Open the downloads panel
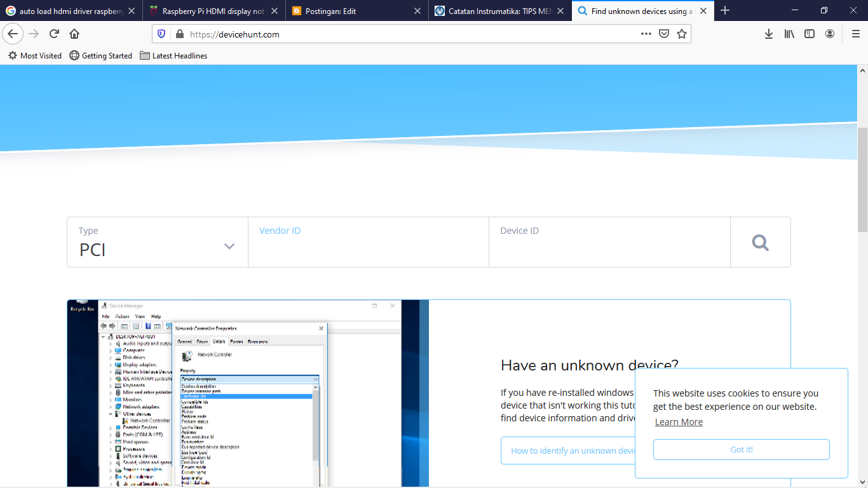Screen dimensions: 868x488 click(x=769, y=34)
